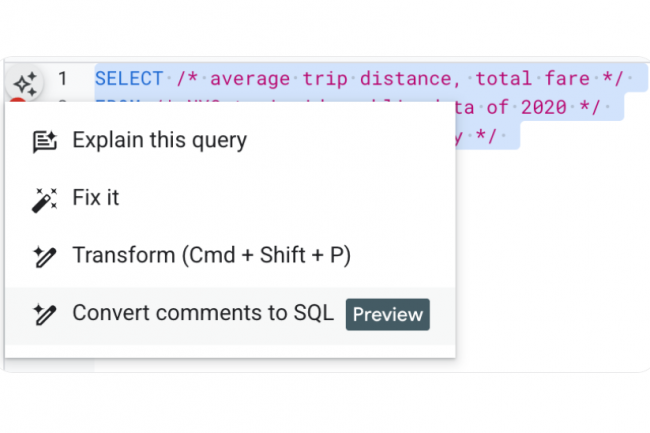
Task: Click the Convert comments pencil icon
Action: coord(44,314)
